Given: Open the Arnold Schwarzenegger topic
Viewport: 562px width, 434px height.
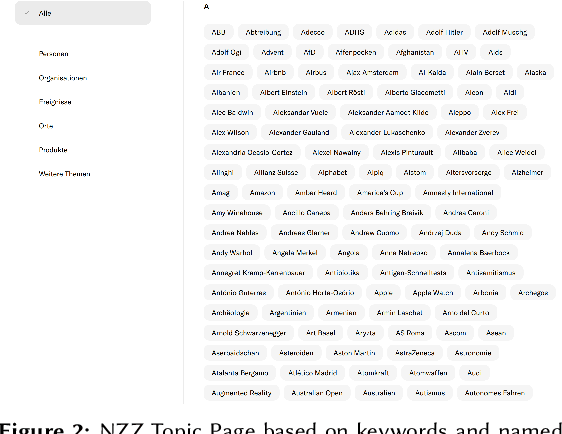Looking at the screenshot, I should [249, 333].
